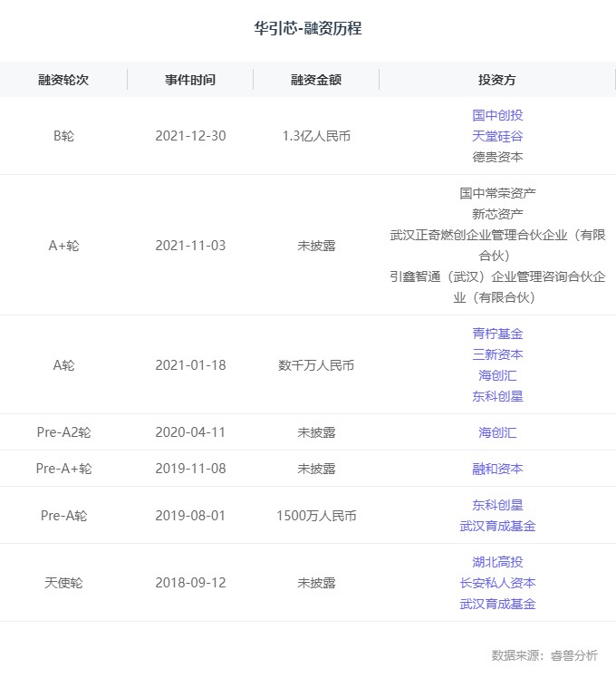Open the 国中创投 investor link
This screenshot has height=688, width=616.
point(497,115)
